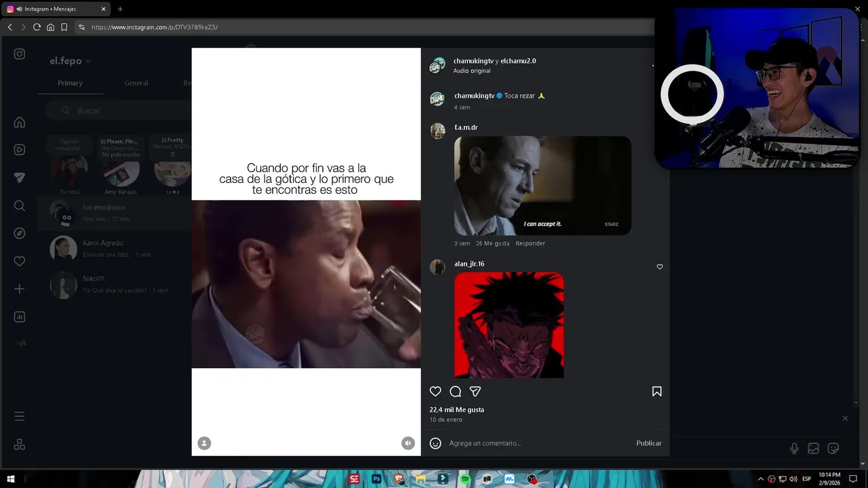Screen dimensions: 868x488
Task: Close the post overlay with X icon
Action: (845, 418)
